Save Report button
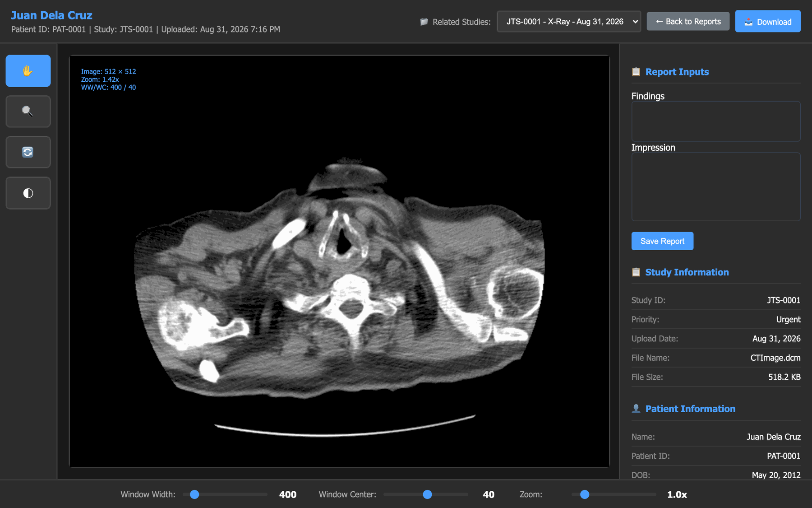 [x=662, y=241]
